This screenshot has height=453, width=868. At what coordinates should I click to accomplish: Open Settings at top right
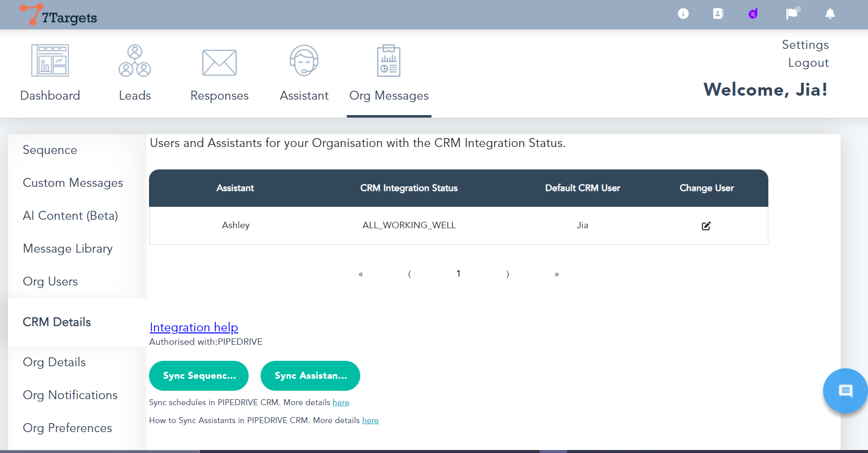805,45
